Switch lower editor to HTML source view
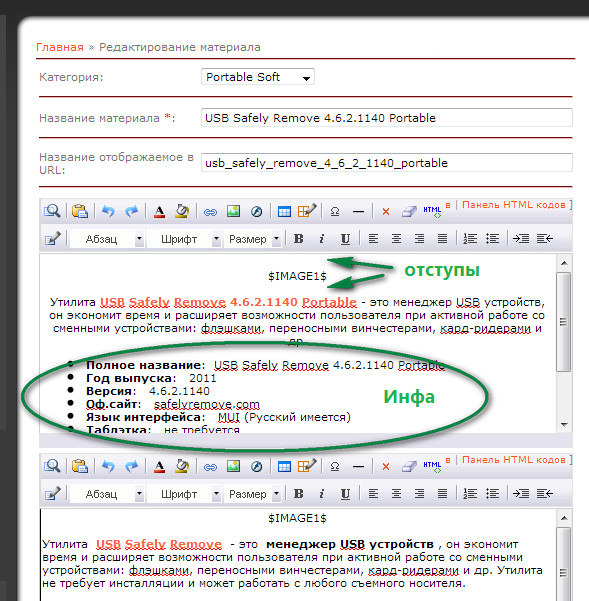The height and width of the screenshot is (601, 589). pos(432,466)
